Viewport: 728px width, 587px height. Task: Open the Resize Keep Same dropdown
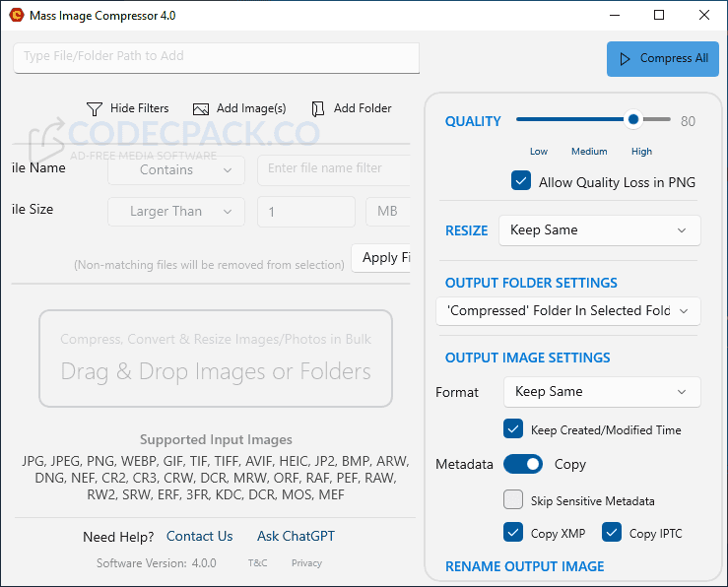(x=599, y=230)
